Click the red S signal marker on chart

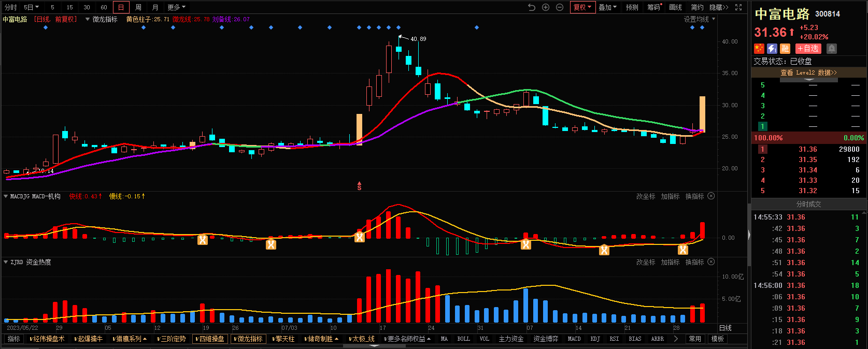click(x=359, y=186)
